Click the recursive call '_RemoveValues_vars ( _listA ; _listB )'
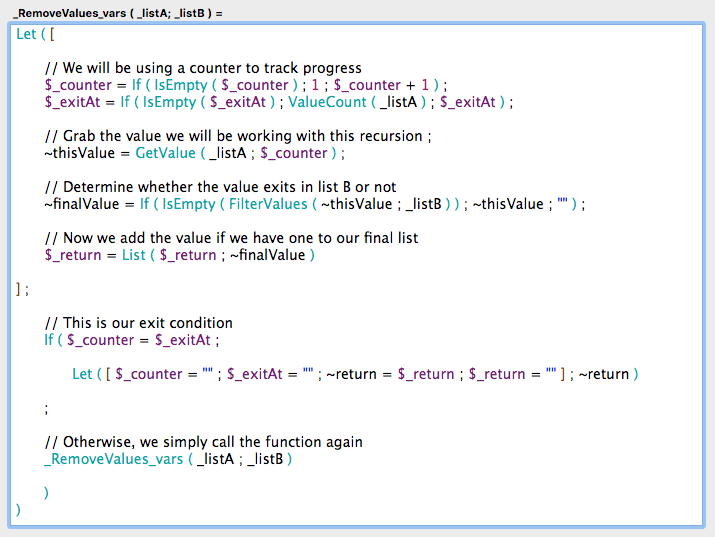The width and height of the screenshot is (715, 537). [x=168, y=459]
